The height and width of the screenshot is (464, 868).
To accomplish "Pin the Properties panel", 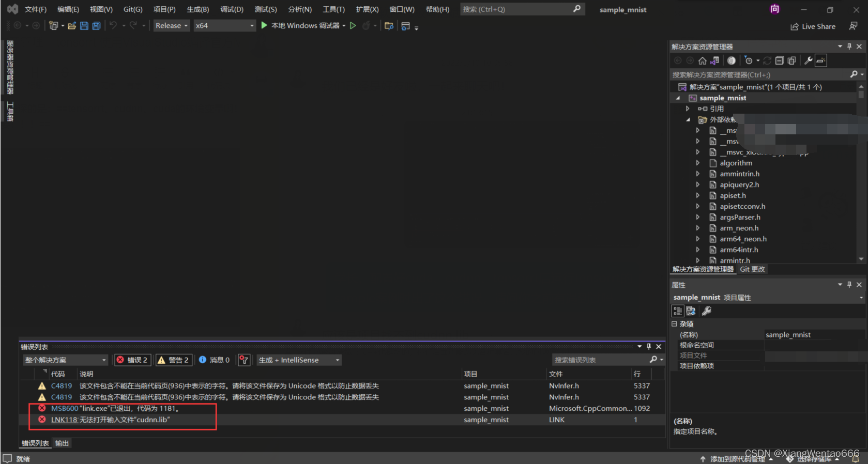I will point(849,285).
